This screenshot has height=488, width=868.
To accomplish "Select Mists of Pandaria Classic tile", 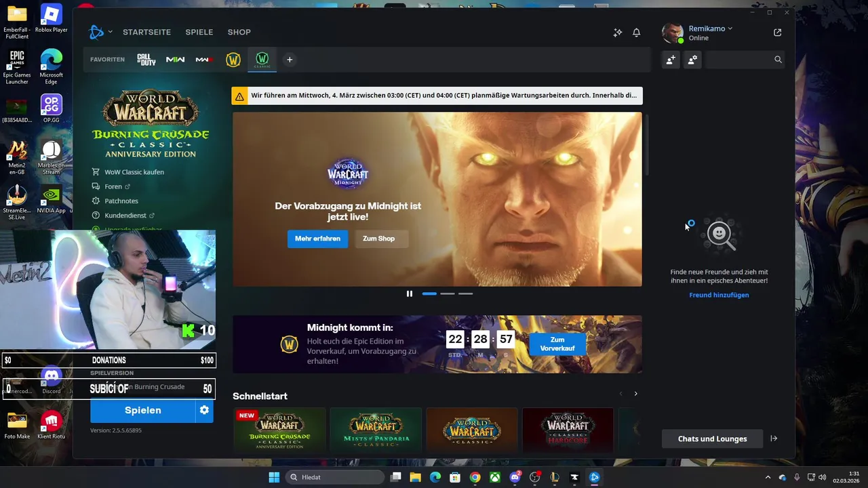I will [376, 431].
